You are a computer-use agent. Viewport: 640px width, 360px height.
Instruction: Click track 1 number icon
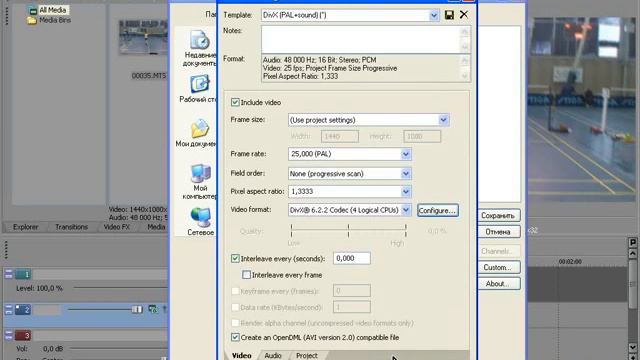pos(23,274)
